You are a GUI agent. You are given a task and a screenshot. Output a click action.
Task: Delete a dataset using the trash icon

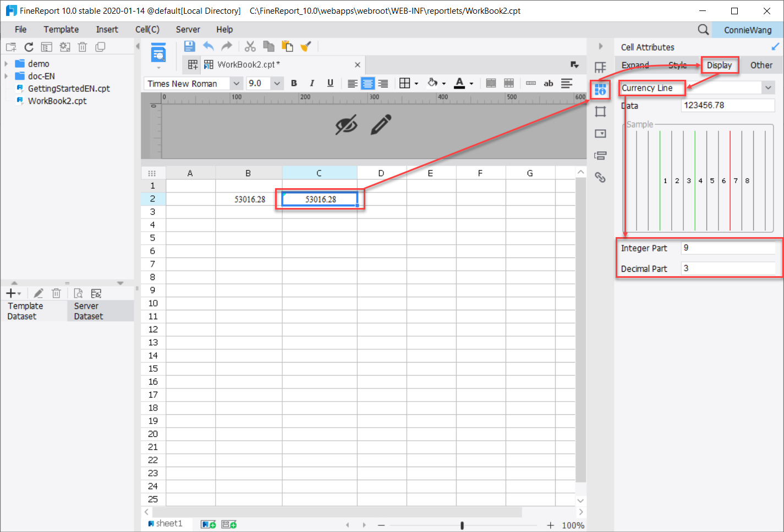click(56, 293)
